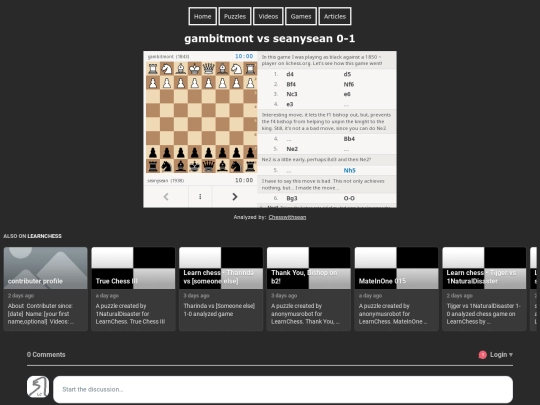Expand the Login dropdown in comments
This screenshot has width=540, height=405.
coord(501,355)
